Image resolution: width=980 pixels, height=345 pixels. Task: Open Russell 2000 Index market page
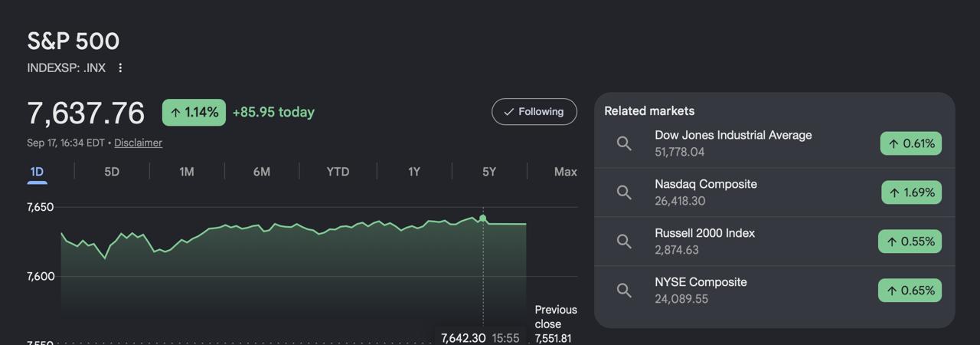(x=775, y=242)
